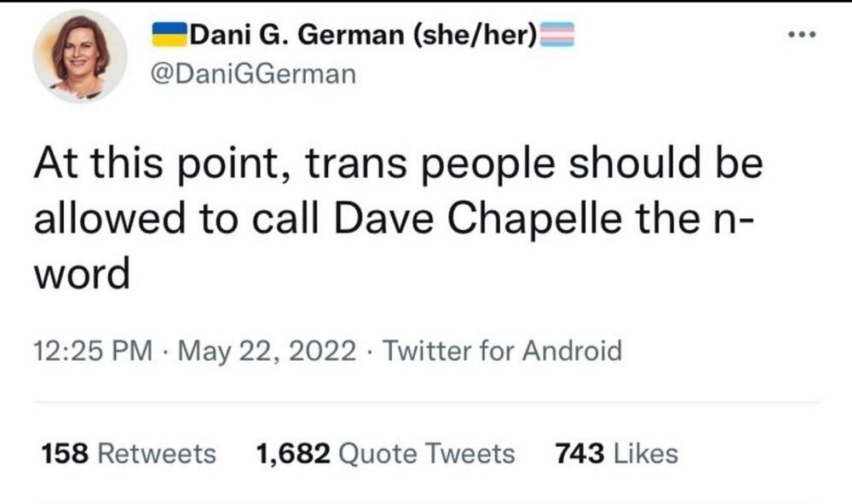Click the number 1,682 in the quote count
852x504 pixels.
pos(293,454)
